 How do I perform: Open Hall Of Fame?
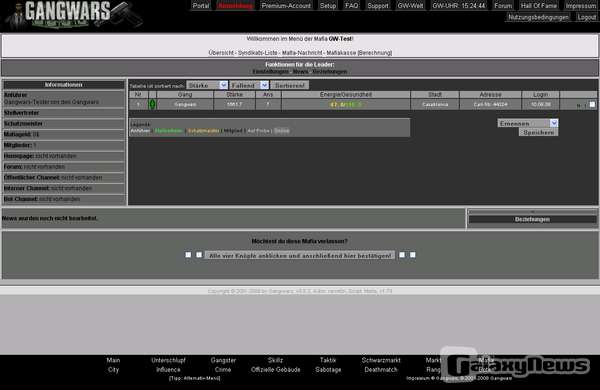(x=539, y=5)
